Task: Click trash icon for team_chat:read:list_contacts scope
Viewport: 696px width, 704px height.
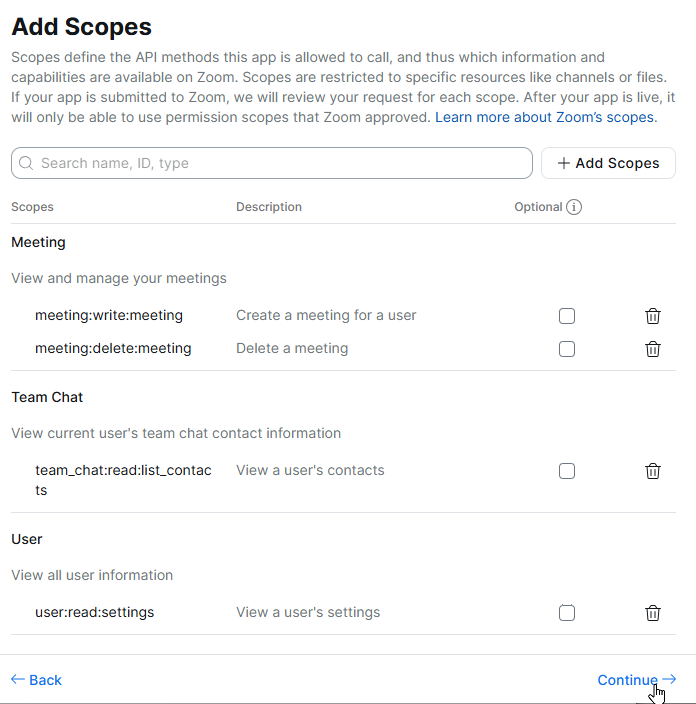Action: pos(652,471)
